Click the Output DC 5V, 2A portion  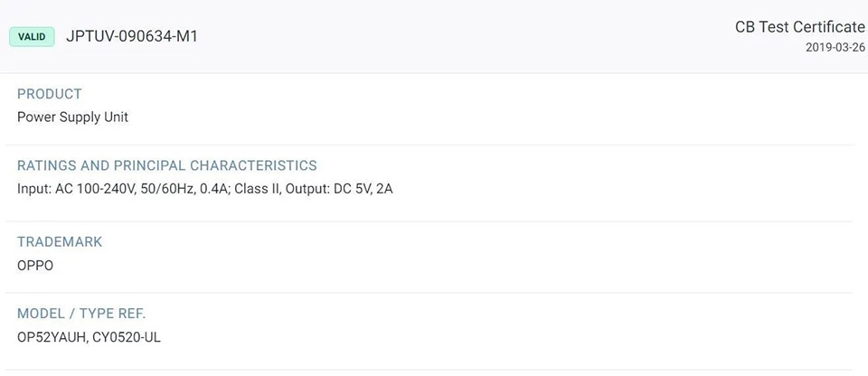coord(339,189)
